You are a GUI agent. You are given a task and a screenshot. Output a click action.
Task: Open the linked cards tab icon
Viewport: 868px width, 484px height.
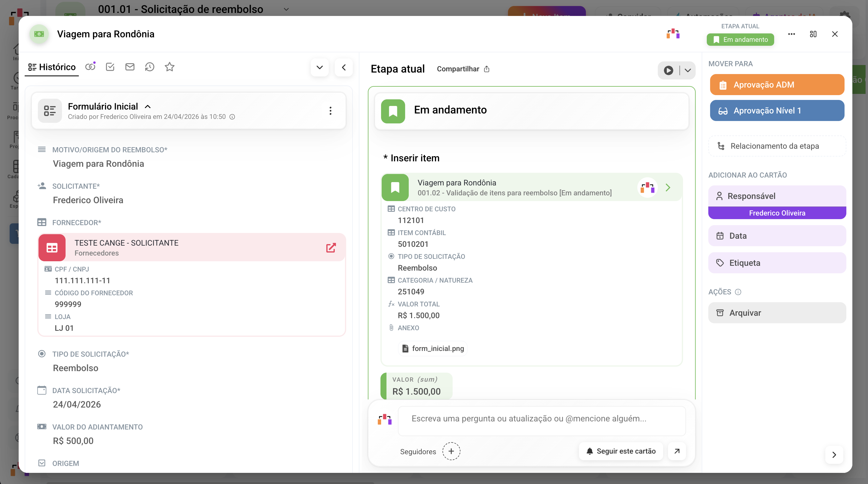pyautogui.click(x=90, y=67)
